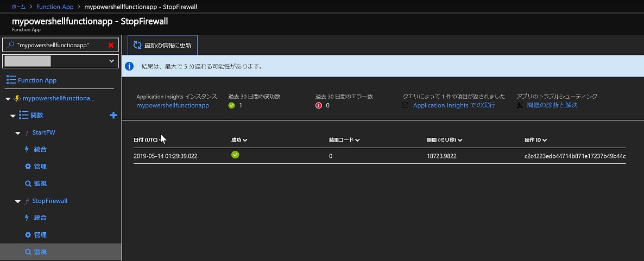Click the Function App list icon in sidebar
Image resolution: width=644 pixels, height=261 pixels.
point(11,80)
